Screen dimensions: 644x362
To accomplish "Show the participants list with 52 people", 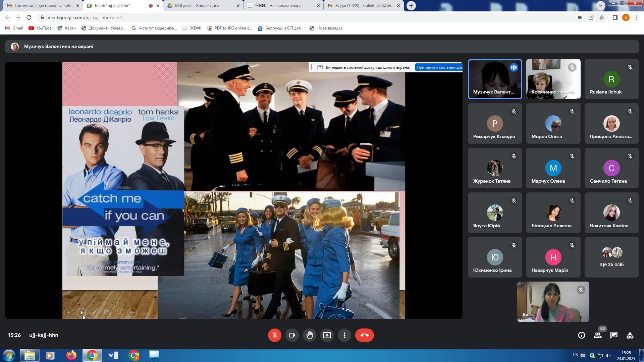I will point(598,335).
